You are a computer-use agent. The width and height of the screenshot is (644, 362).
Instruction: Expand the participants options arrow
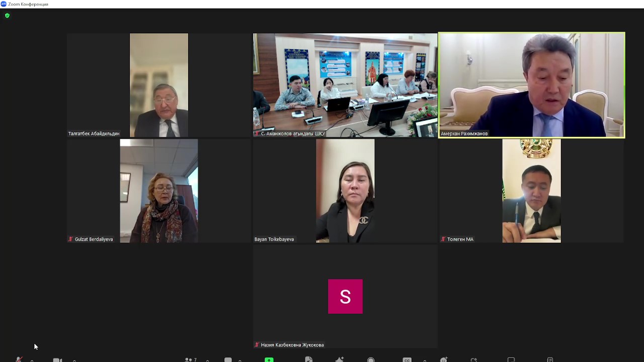coord(207,360)
